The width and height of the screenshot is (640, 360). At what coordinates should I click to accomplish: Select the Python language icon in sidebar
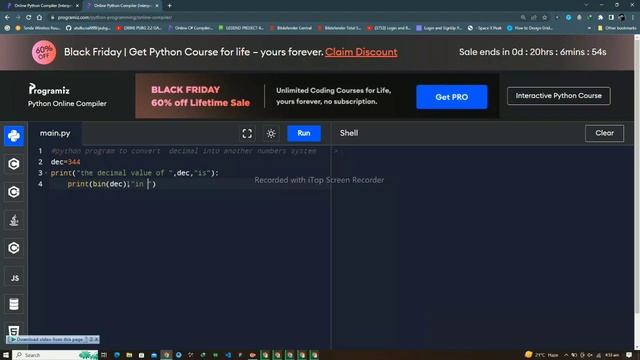[x=14, y=136]
